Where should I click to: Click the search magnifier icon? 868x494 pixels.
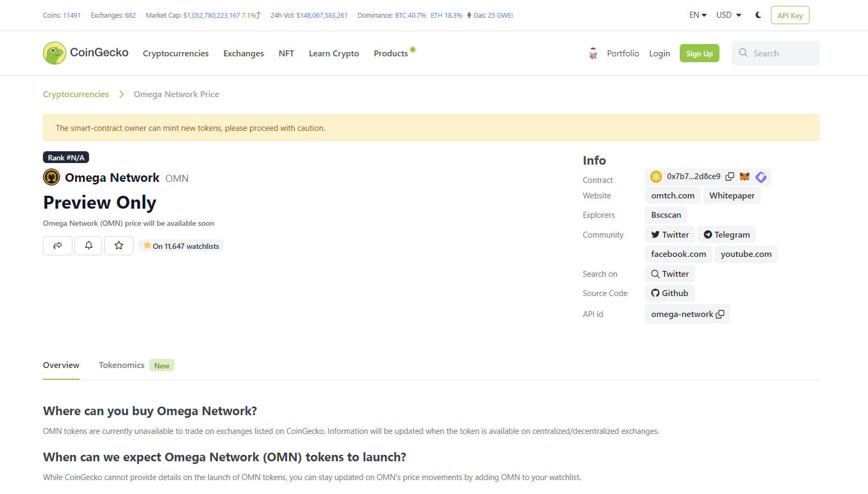[x=743, y=53]
